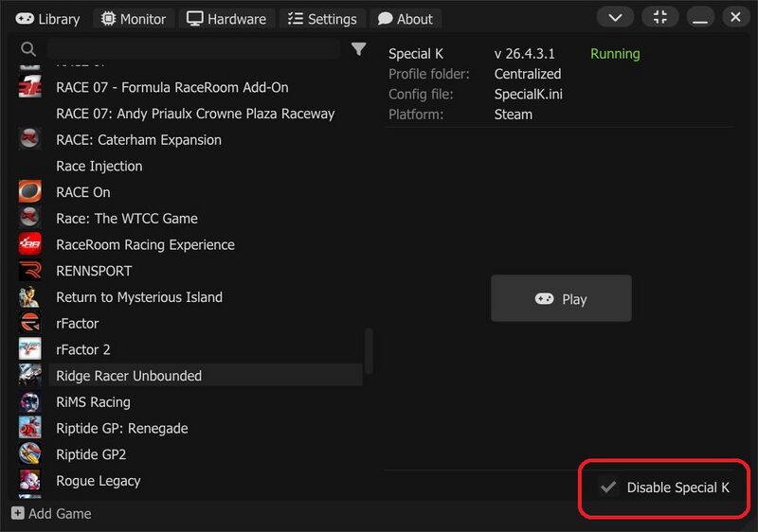Click into the game search field

pyautogui.click(x=193, y=49)
